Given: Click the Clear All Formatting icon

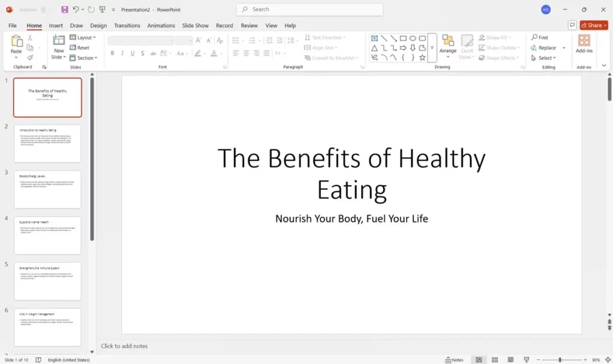Looking at the screenshot, I should click(x=220, y=41).
